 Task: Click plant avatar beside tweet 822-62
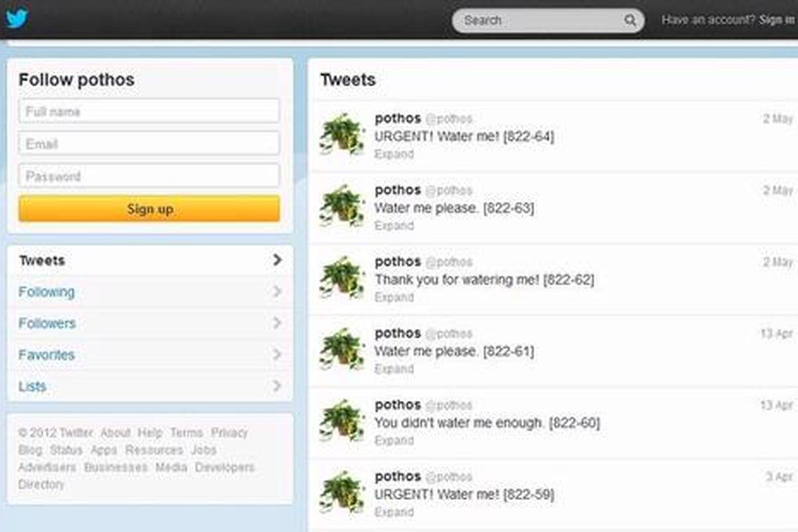tap(341, 278)
